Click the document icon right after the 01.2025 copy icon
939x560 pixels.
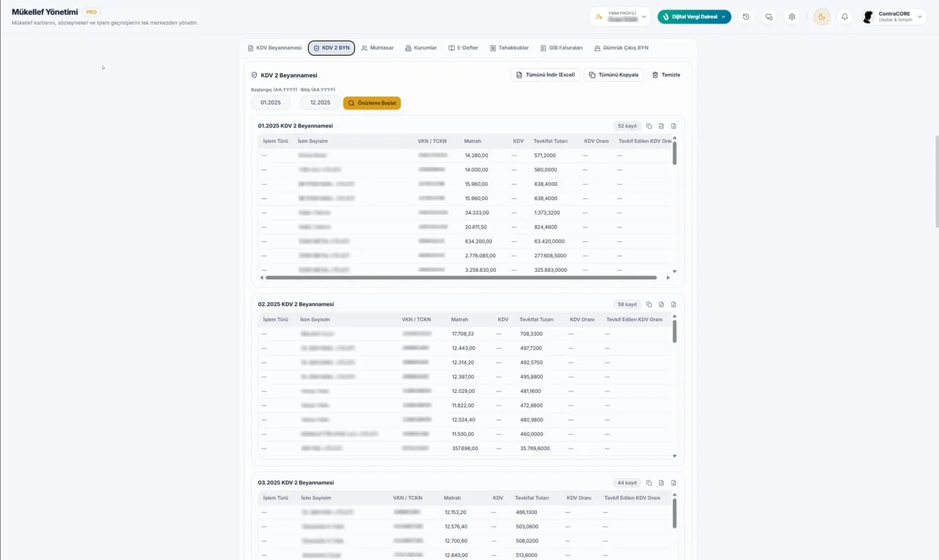tap(661, 126)
